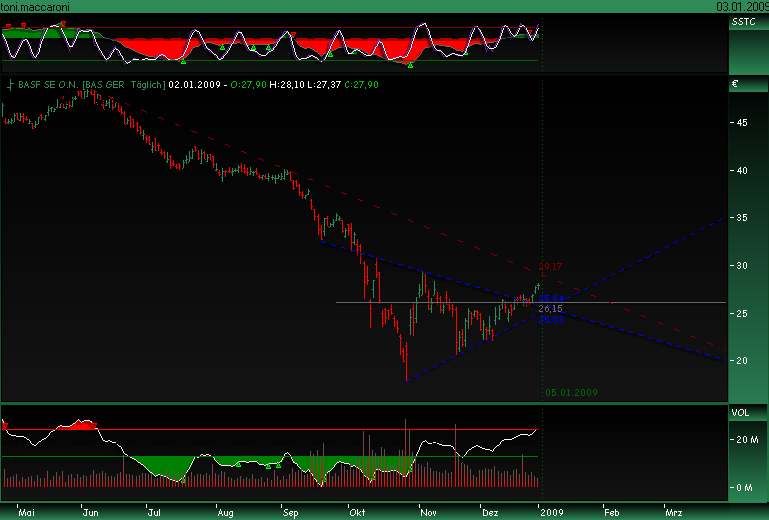The image size is (769, 520).
Task: Click the Euro currency symbol on price axis
Action: point(735,85)
